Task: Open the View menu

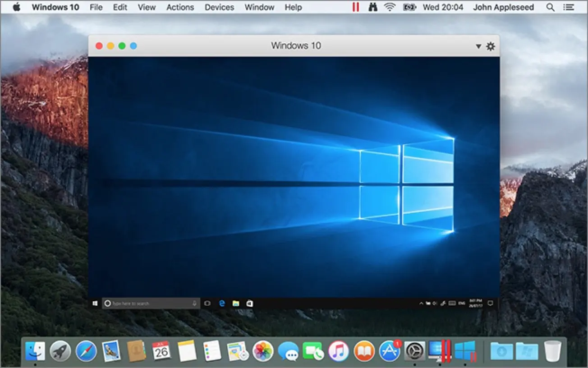Action: coord(147,7)
